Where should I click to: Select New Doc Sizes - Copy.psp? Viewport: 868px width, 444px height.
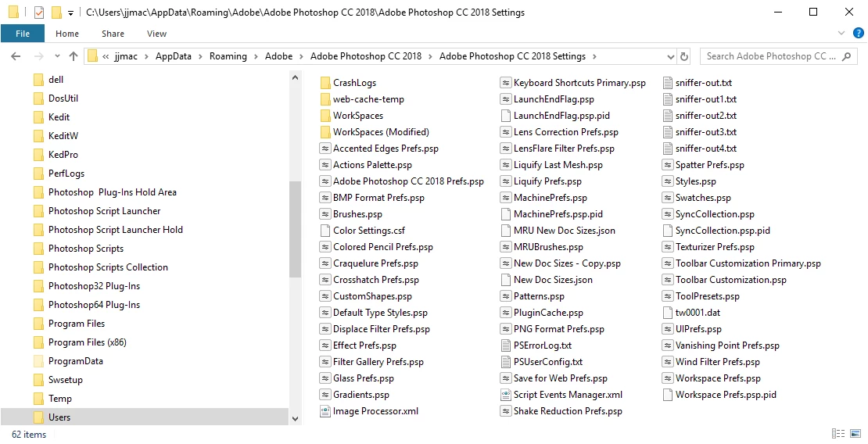coord(568,263)
